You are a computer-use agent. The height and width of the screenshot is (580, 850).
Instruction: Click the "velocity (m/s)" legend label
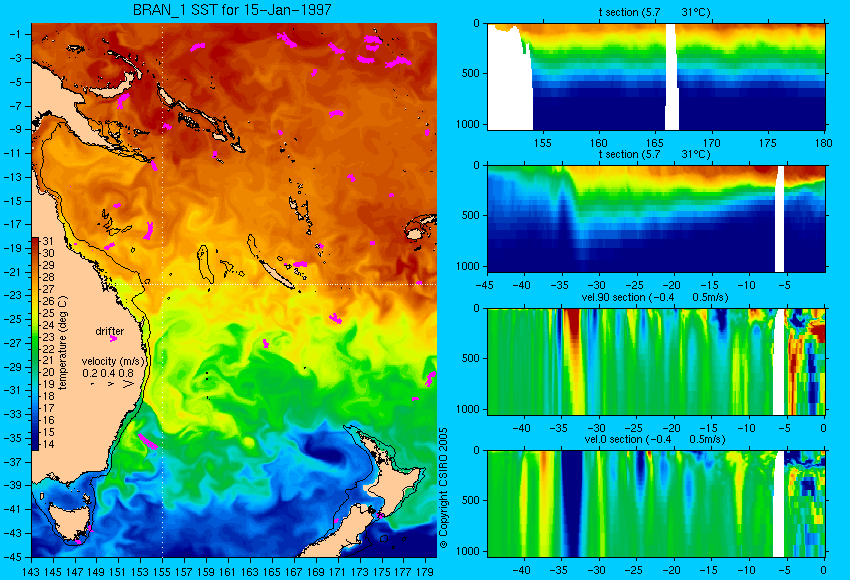(x=113, y=361)
